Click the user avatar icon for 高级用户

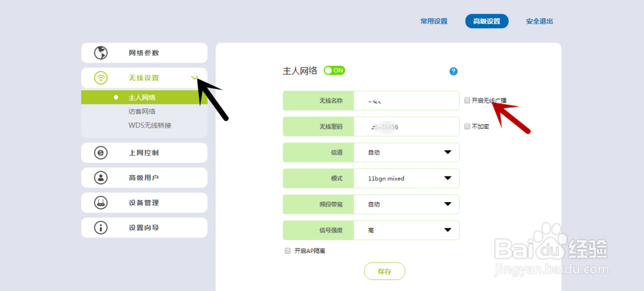coord(100,178)
